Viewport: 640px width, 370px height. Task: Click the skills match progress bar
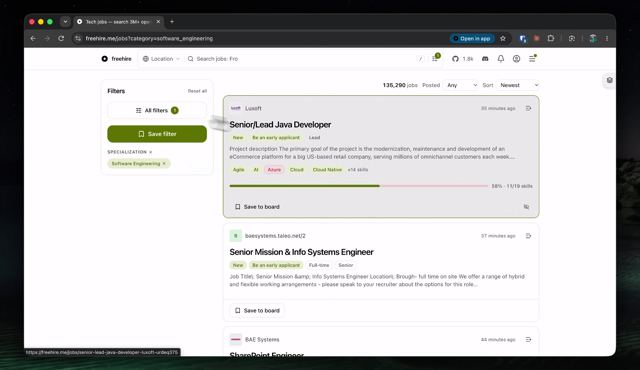click(359, 186)
